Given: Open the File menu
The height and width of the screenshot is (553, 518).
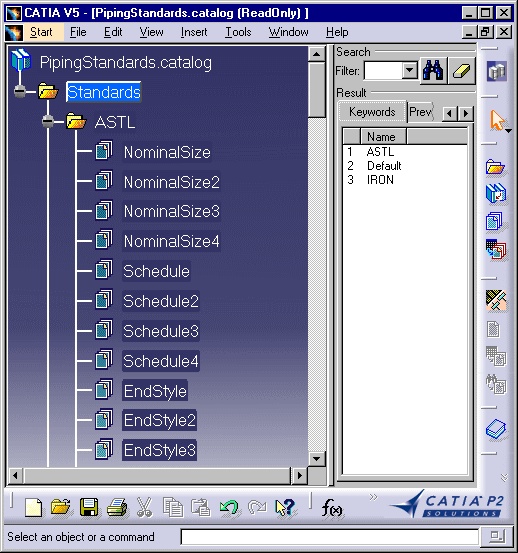Looking at the screenshot, I should tap(78, 32).
